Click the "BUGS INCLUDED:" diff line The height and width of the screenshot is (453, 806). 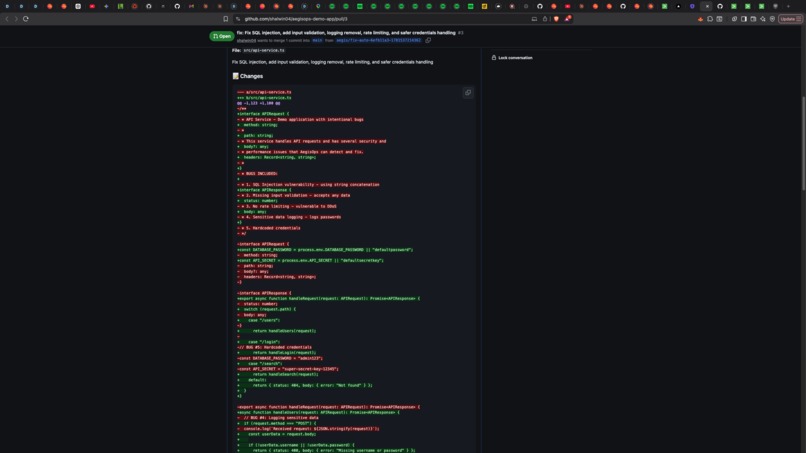[258, 174]
